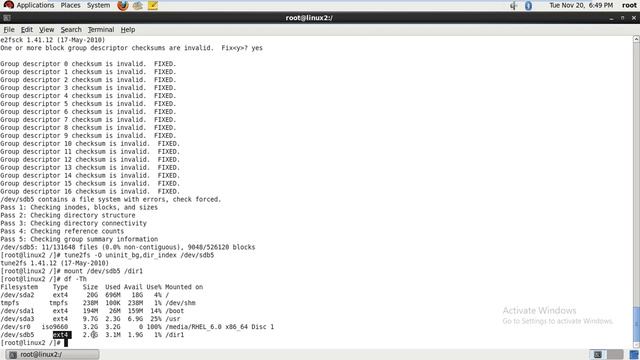Click the /dev/sda3 /usr row
This screenshot has height=360, width=640.
(x=90, y=319)
